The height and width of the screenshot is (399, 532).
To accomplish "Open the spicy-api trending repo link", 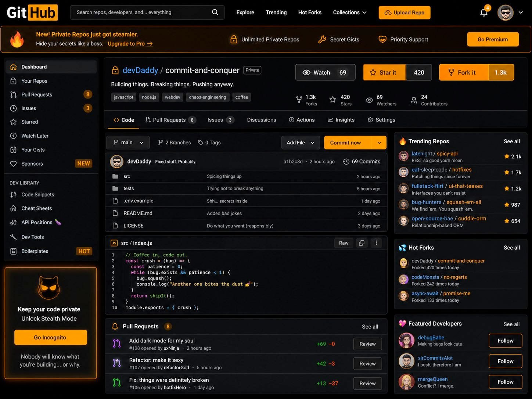I will (x=447, y=154).
